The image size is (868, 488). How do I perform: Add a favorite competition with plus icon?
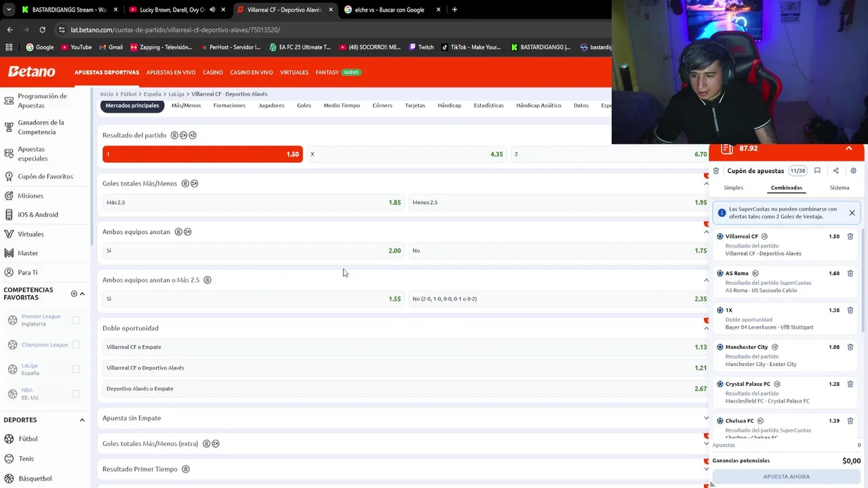(74, 293)
